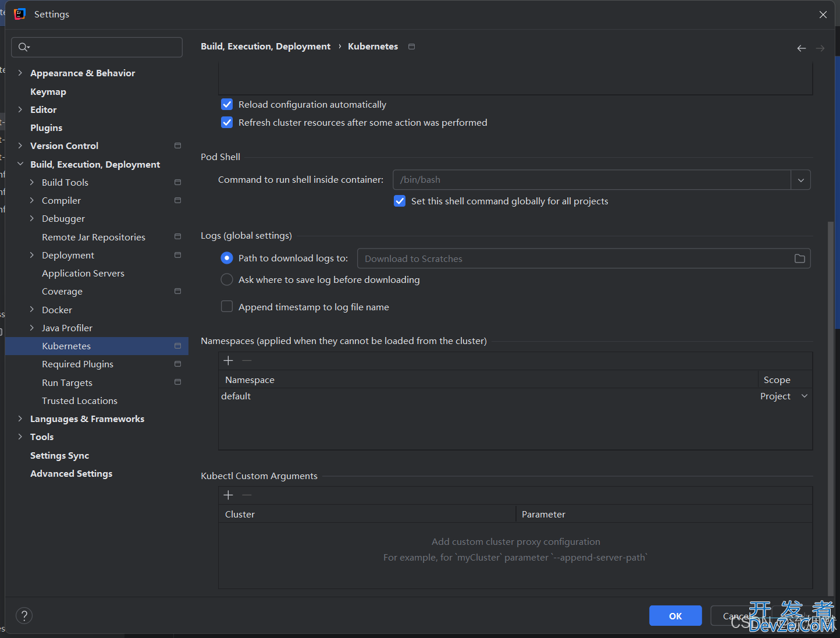Click project settings icon on Deployment row
This screenshot has height=638, width=840.
click(178, 255)
